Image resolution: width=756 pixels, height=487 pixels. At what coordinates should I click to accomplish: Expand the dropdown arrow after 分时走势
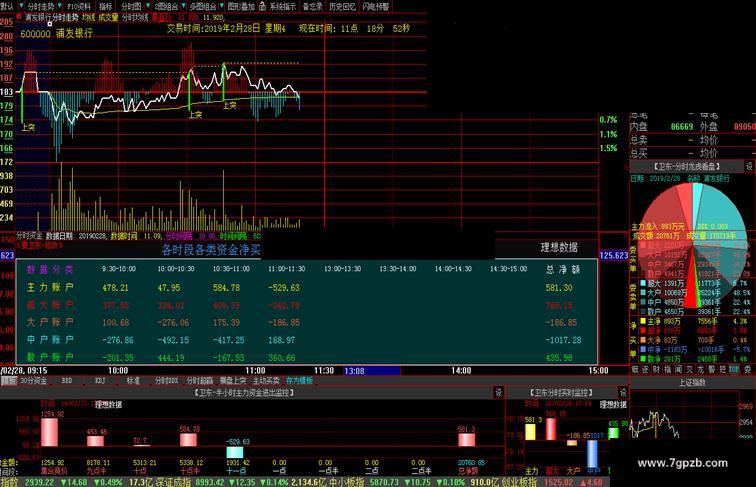60,6
